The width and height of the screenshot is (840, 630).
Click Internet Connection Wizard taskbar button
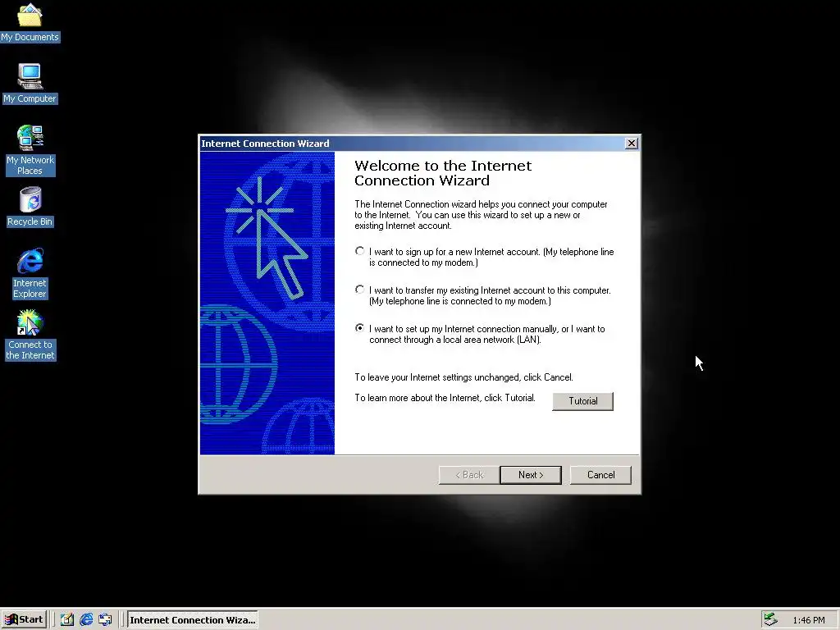point(192,620)
